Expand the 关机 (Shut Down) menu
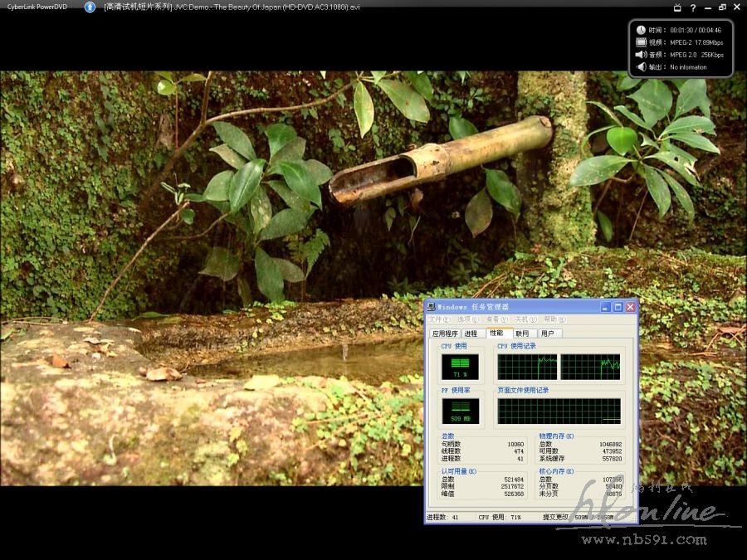747x560 pixels. 525,319
